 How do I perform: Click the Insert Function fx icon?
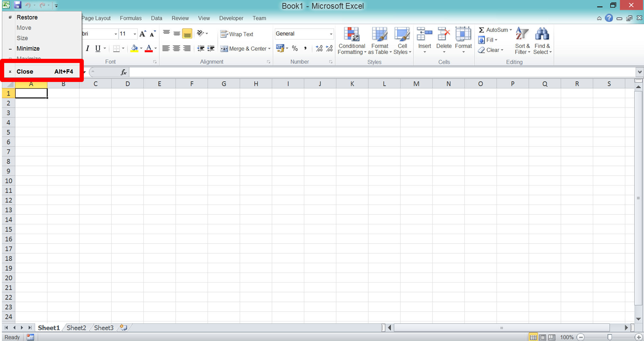pyautogui.click(x=124, y=72)
